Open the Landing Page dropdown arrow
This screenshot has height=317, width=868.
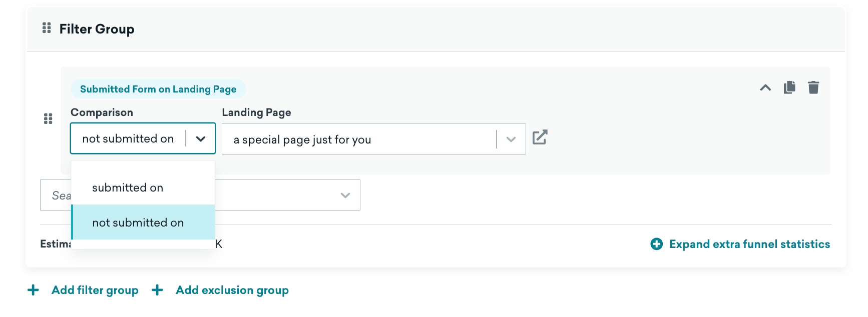511,139
